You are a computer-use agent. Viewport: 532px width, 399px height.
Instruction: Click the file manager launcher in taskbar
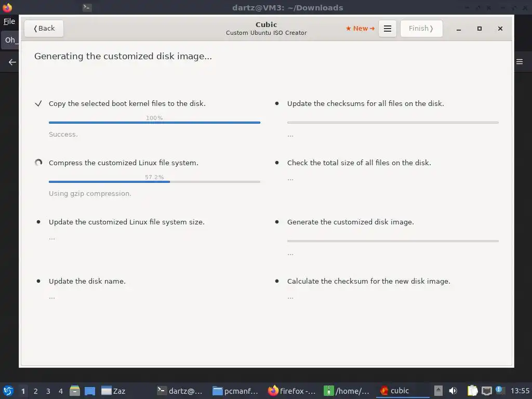pyautogui.click(x=75, y=391)
